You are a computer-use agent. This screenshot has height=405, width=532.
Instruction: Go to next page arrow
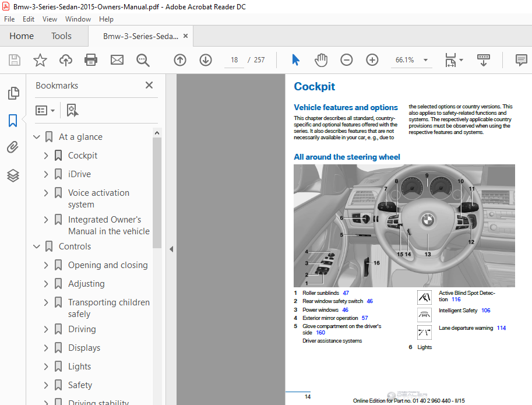click(x=206, y=60)
